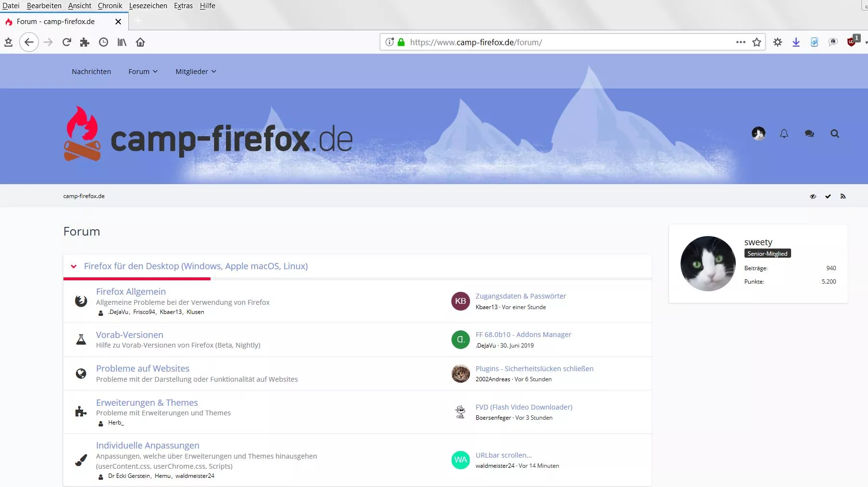Open the FVD (Flash Video Downloader) thread
Image resolution: width=868 pixels, height=487 pixels.
click(x=524, y=407)
